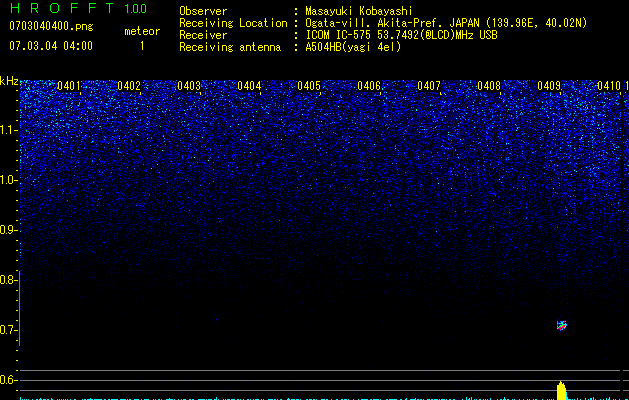Click the 0408 time marker
This screenshot has width=629, height=400.
489,86
